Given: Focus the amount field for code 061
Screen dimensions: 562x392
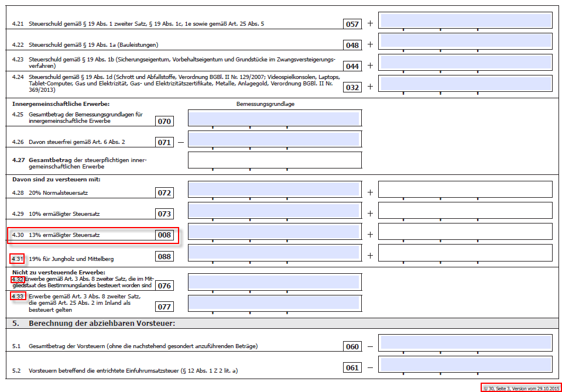Looking at the screenshot, I should point(465,365).
